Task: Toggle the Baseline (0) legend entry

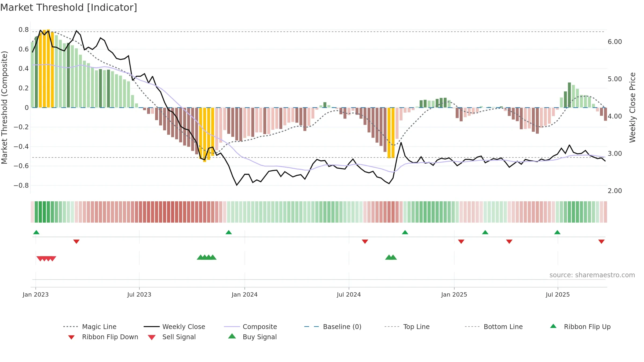Action: 333,327
